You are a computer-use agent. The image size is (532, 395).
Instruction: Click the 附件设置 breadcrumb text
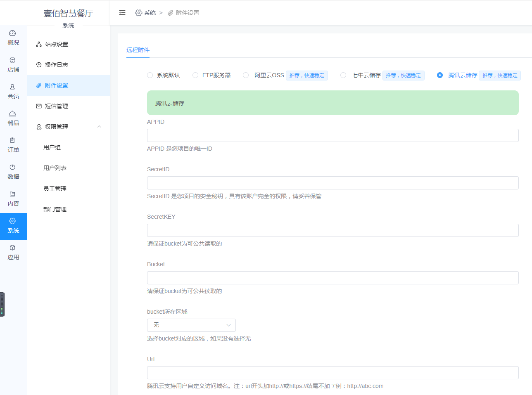tap(188, 13)
